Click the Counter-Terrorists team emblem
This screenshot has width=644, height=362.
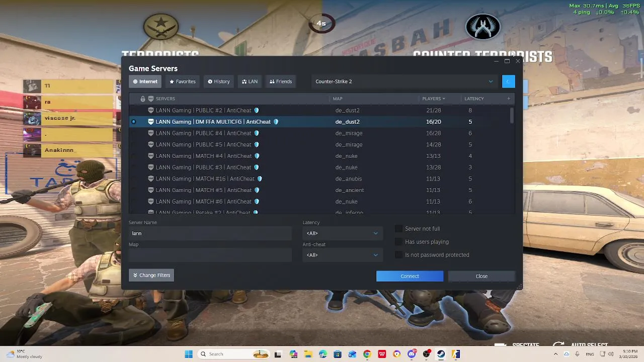tap(482, 27)
